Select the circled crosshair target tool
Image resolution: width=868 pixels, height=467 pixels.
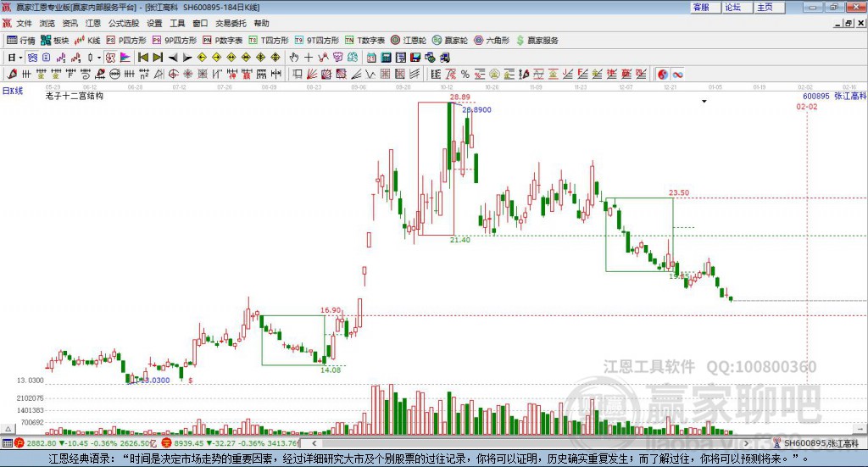pyautogui.click(x=173, y=74)
